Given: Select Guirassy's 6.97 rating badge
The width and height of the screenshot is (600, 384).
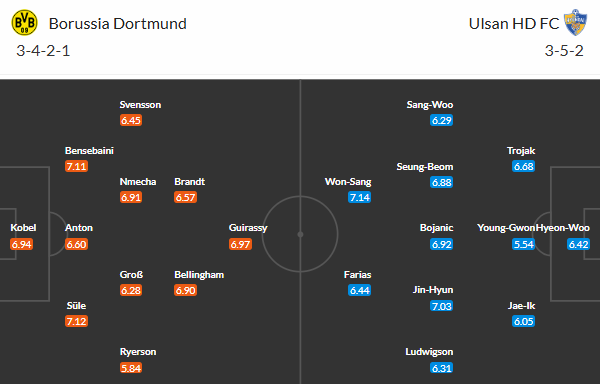Looking at the screenshot, I should pos(240,244).
